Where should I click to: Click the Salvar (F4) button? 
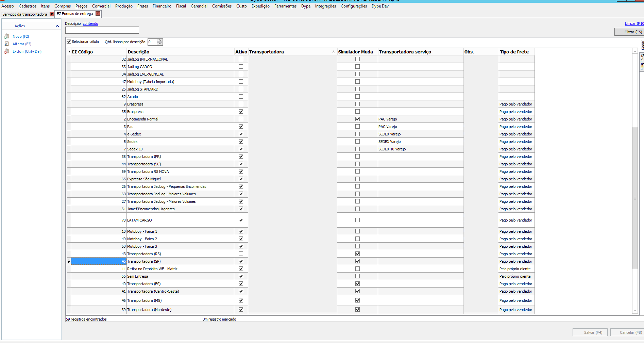click(x=591, y=332)
